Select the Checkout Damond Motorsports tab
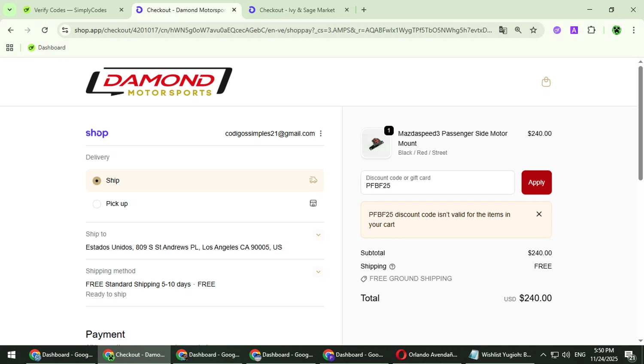 (x=187, y=10)
